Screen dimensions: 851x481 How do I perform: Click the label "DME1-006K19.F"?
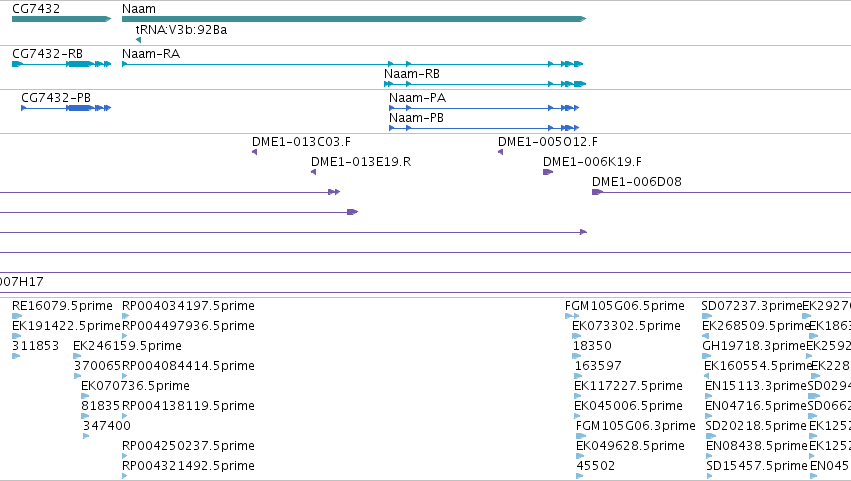point(593,162)
